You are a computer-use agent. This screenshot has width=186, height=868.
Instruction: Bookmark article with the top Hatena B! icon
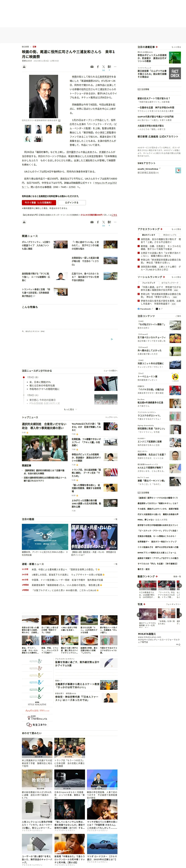109,67
